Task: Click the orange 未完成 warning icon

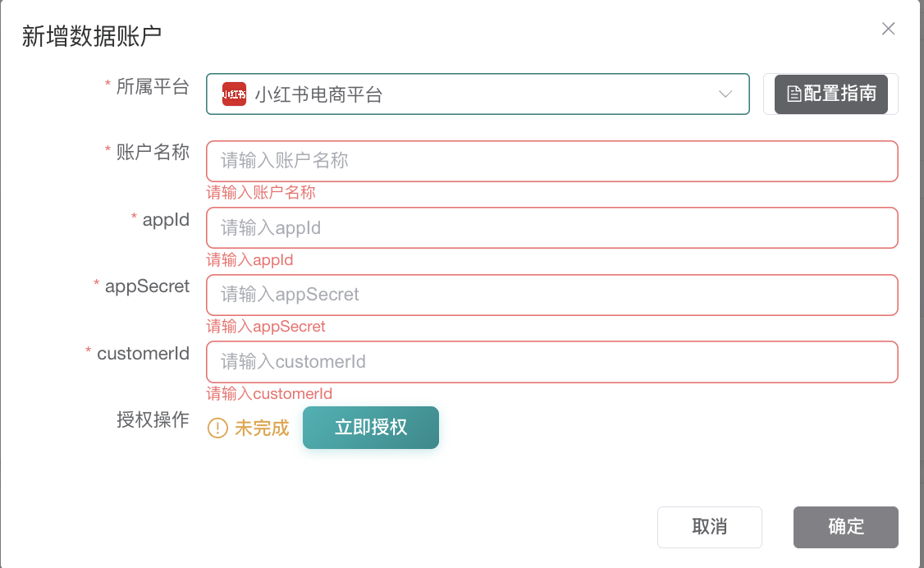Action: (x=217, y=428)
